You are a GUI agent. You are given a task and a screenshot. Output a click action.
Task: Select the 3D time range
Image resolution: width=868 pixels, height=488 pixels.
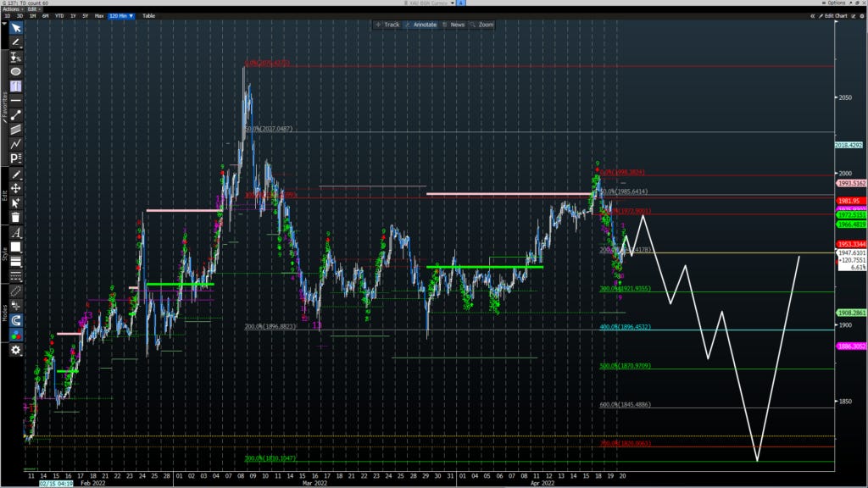click(19, 16)
